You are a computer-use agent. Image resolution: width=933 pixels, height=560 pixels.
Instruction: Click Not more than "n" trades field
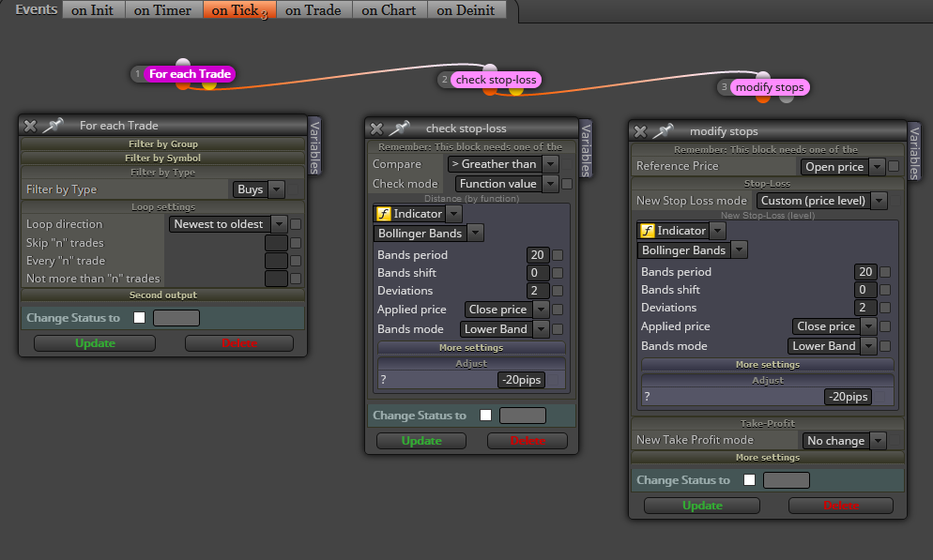(276, 279)
